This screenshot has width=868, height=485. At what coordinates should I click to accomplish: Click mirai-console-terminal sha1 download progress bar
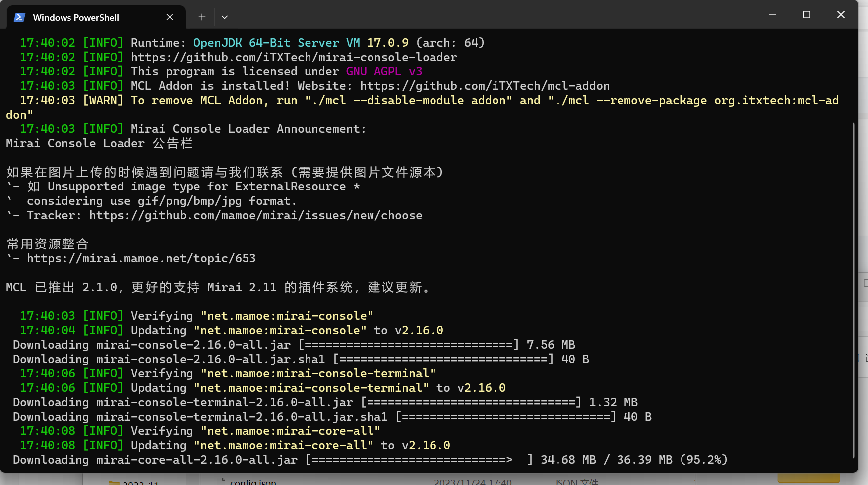[506, 417]
